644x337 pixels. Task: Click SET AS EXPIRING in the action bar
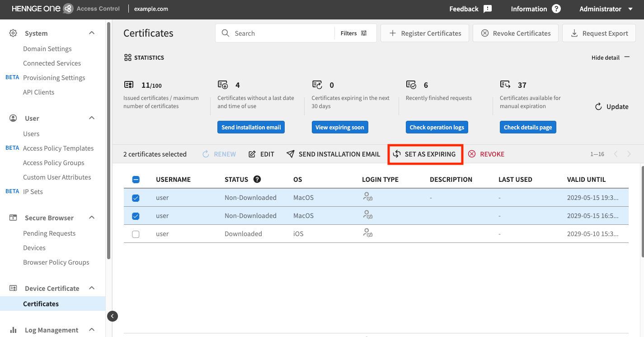(425, 154)
